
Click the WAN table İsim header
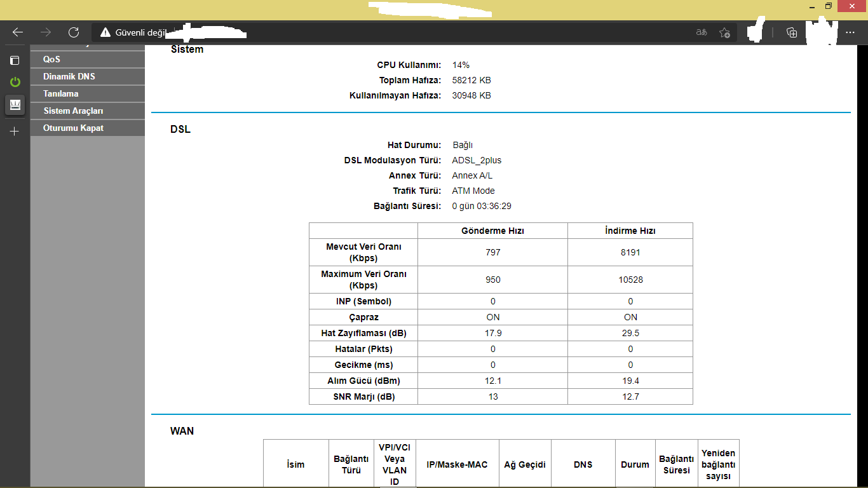296,464
